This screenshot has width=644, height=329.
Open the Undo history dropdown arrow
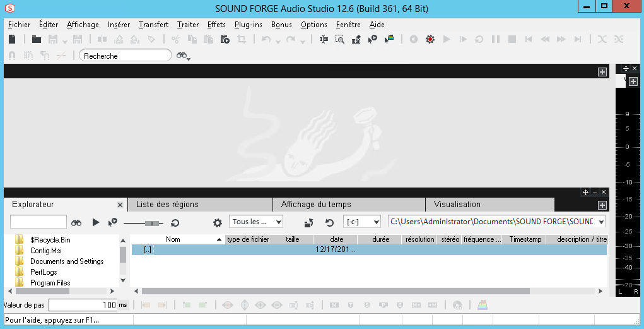pyautogui.click(x=278, y=42)
